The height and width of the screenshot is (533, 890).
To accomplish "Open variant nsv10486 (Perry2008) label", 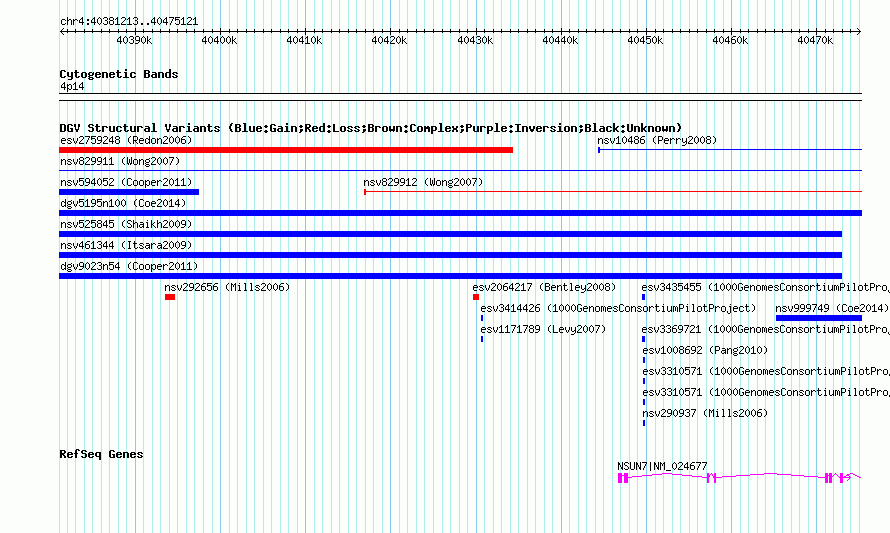I will pyautogui.click(x=657, y=140).
